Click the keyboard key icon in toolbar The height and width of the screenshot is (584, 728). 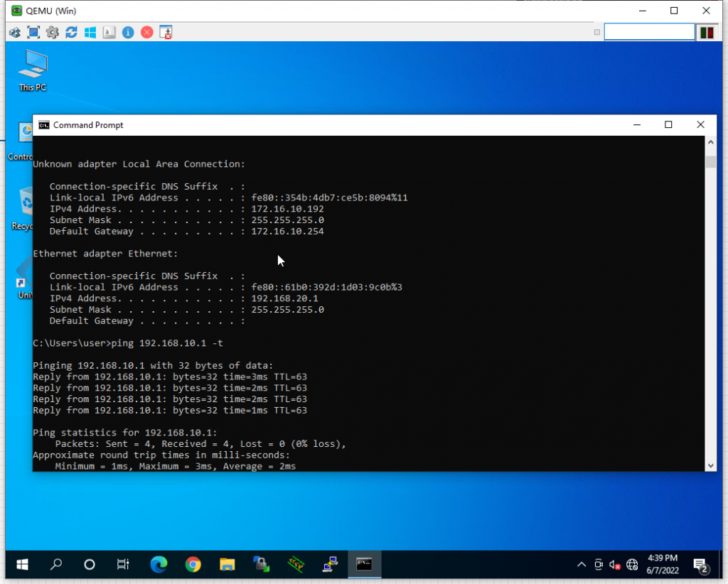click(109, 32)
